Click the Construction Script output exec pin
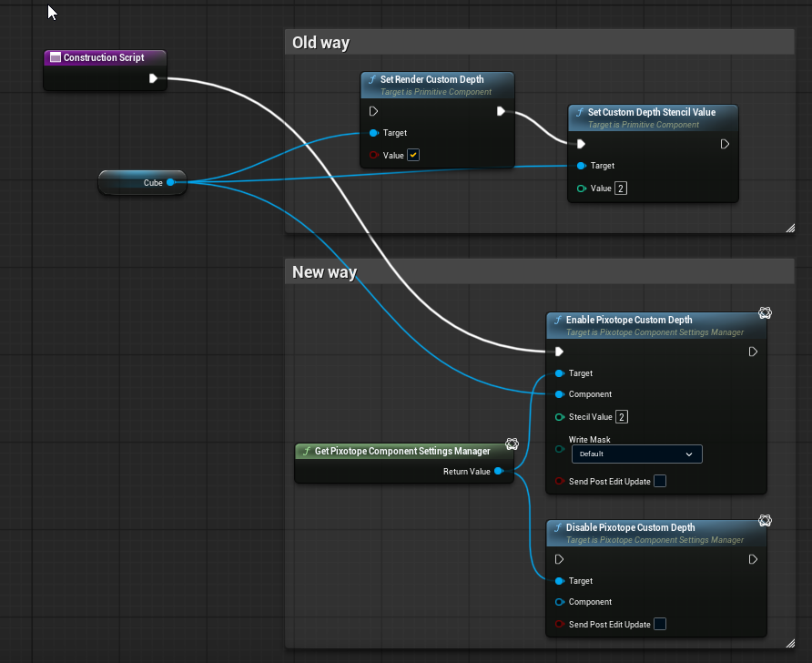812x663 pixels. 153,78
